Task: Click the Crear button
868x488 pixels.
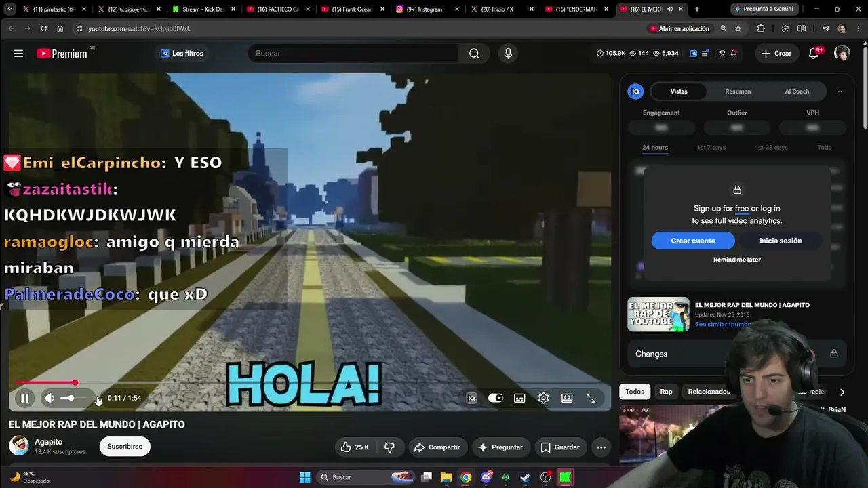Action: (776, 54)
